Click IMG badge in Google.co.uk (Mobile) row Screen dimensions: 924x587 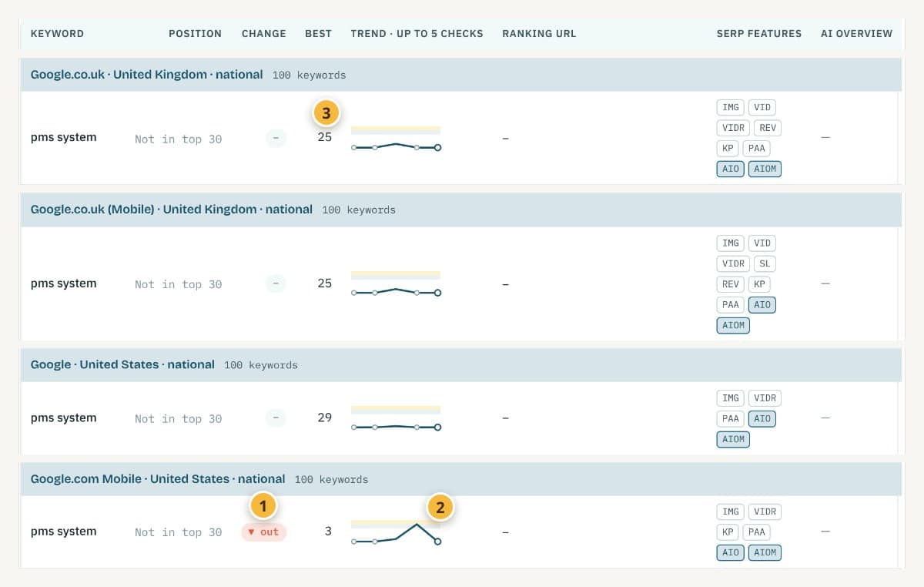click(730, 243)
